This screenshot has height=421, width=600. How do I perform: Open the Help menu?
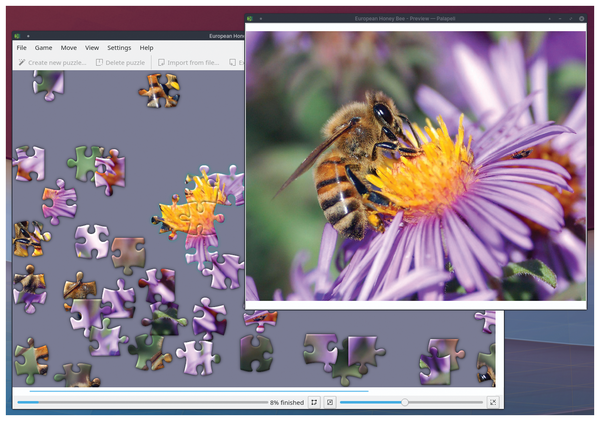point(146,48)
